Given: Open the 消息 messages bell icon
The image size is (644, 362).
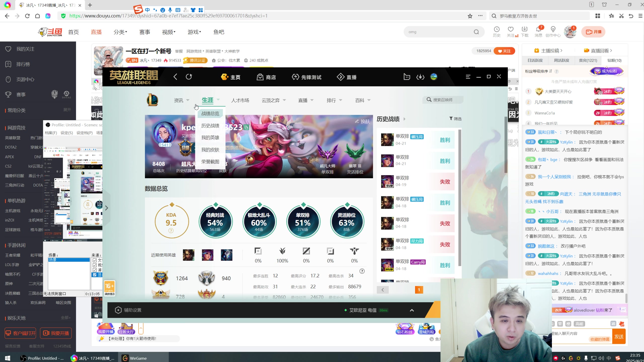Looking at the screenshot, I should click(538, 32).
